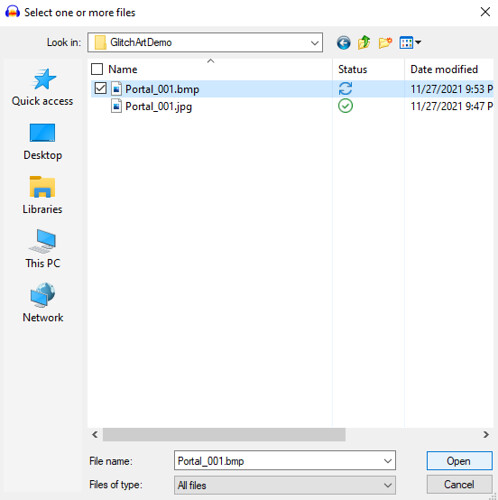Click the scroll left arrow
This screenshot has height=500, width=498.
(95, 435)
